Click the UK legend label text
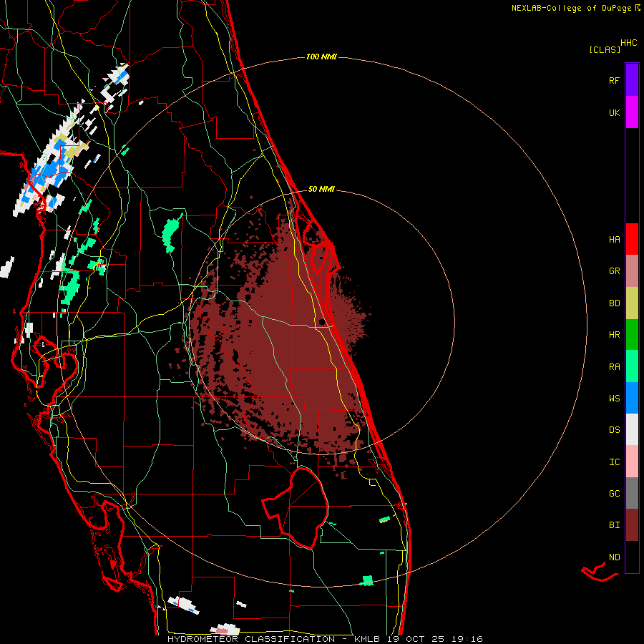 [615, 112]
